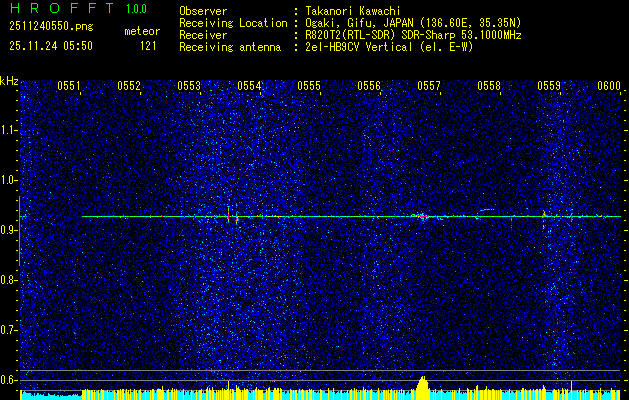Click the 2el-HB9CV Vertical antenna value
Screen dimensions: 629x400
point(359,47)
